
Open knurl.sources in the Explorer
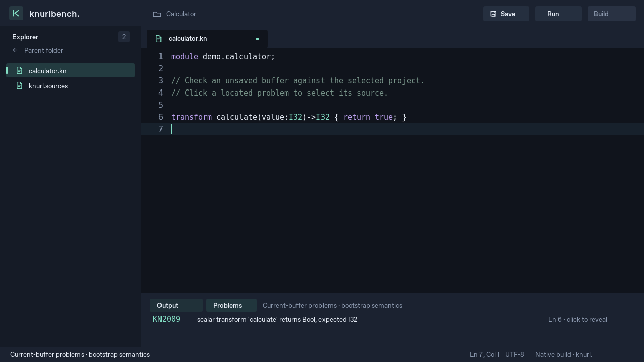[70, 86]
